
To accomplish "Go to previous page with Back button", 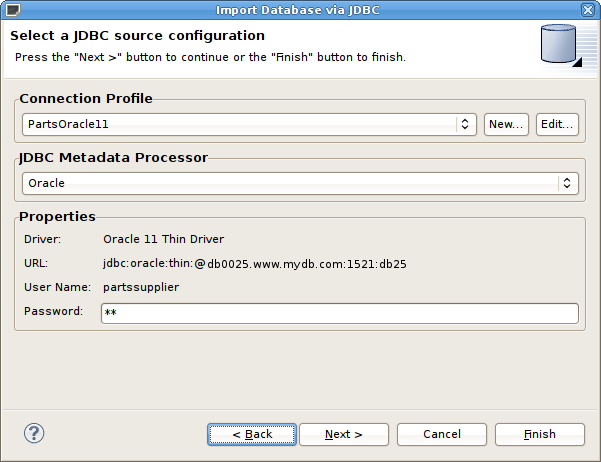I will click(252, 434).
